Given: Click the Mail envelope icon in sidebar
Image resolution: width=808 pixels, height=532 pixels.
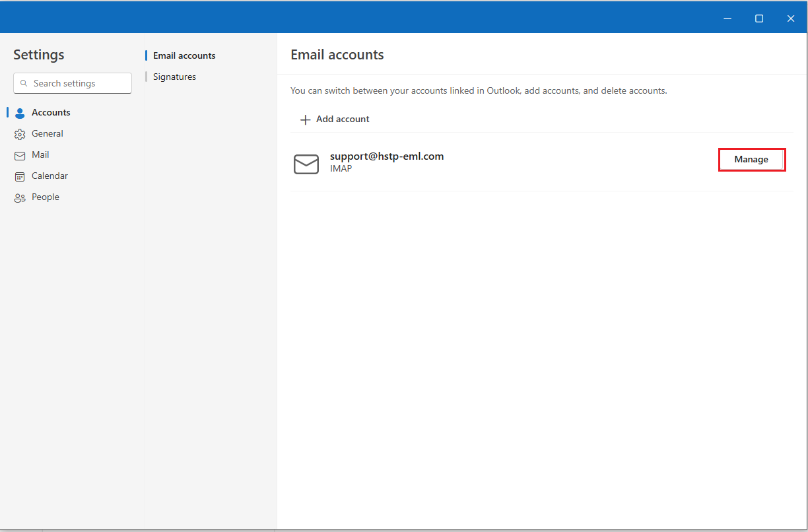Looking at the screenshot, I should [20, 155].
